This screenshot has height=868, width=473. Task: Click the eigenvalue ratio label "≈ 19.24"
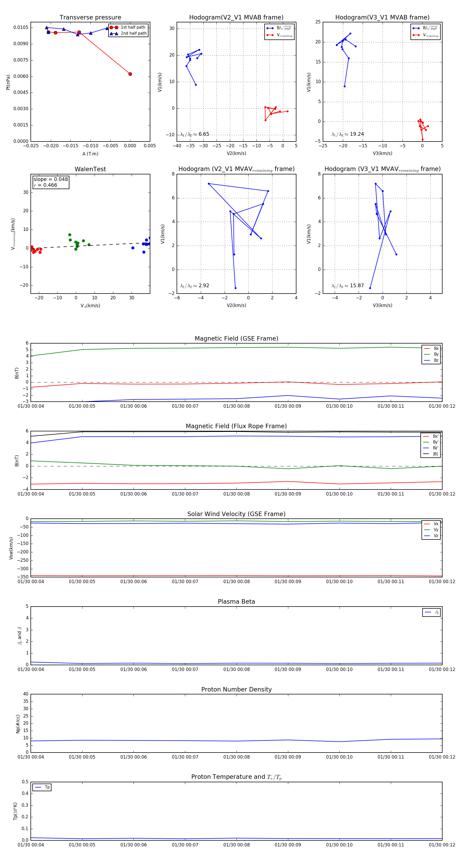pos(347,134)
